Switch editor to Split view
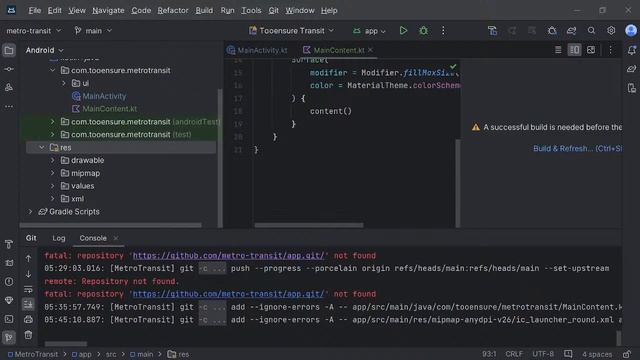Image resolution: width=640 pixels, height=360 pixels. click(x=574, y=50)
